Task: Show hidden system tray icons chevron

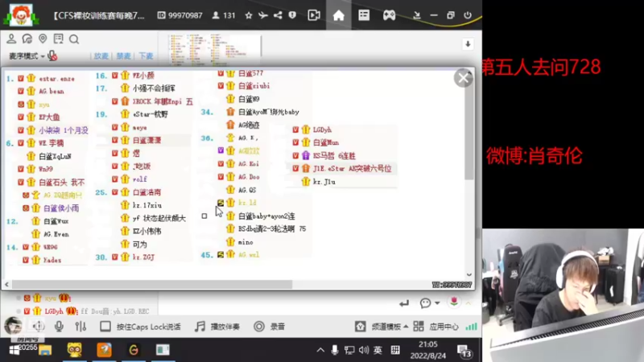Action: pos(320,350)
